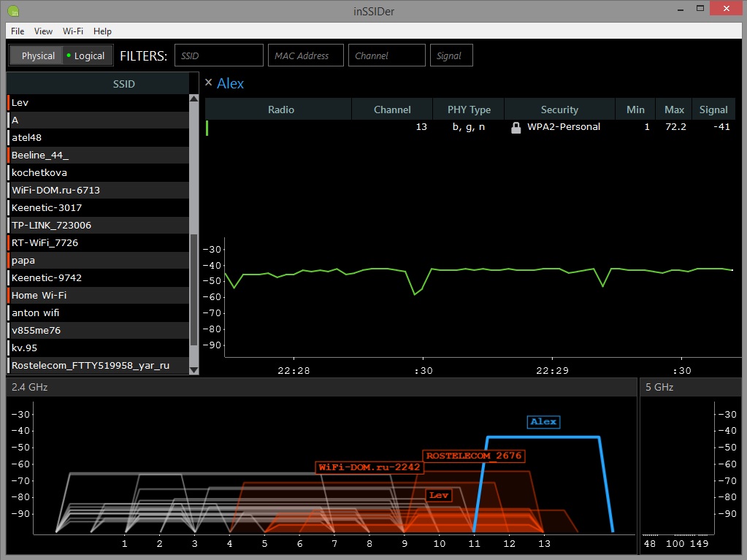The image size is (747, 560).
Task: Switch to Physical view mode
Action: pos(37,55)
